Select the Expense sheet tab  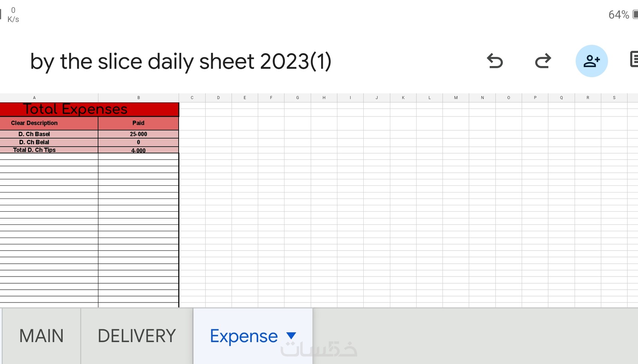[244, 336]
